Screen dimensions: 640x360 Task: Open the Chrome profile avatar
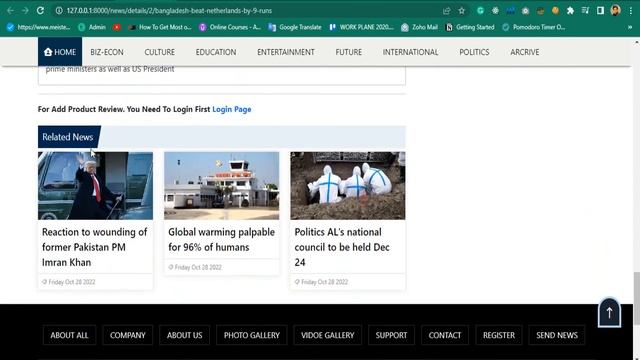click(x=616, y=10)
